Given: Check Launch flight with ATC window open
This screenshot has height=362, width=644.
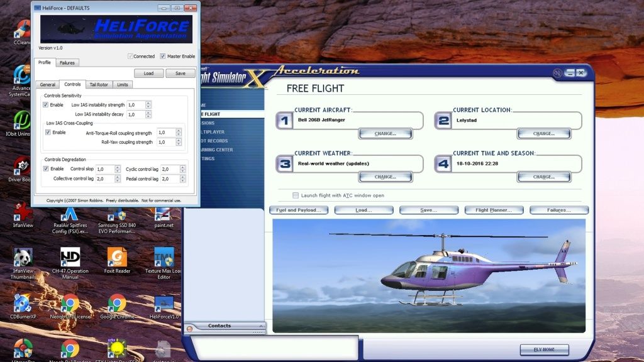Looking at the screenshot, I should tap(296, 195).
